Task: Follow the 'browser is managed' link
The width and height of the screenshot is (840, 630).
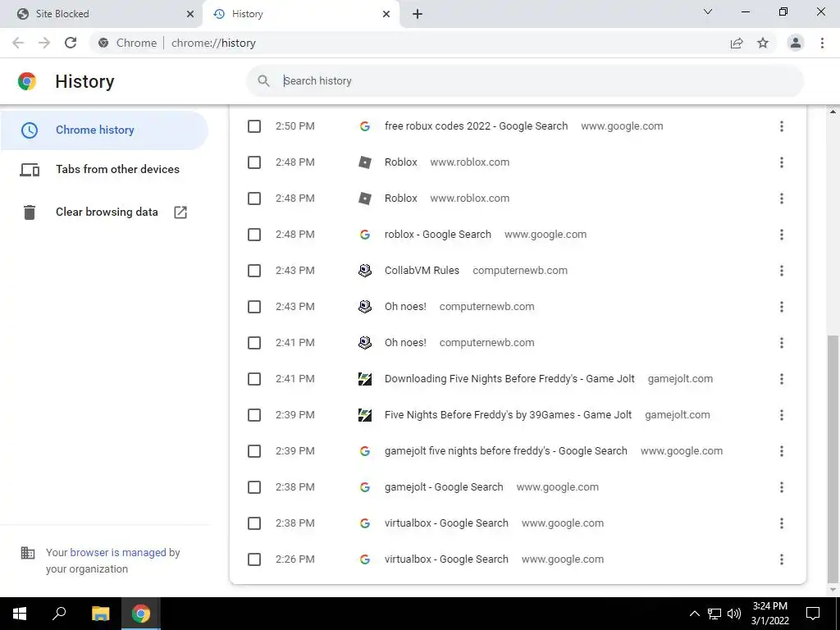Action: point(118,552)
